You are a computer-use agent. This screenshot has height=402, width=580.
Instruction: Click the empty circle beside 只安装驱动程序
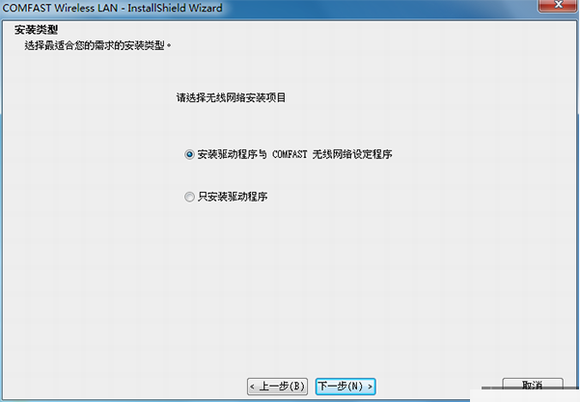(x=189, y=197)
